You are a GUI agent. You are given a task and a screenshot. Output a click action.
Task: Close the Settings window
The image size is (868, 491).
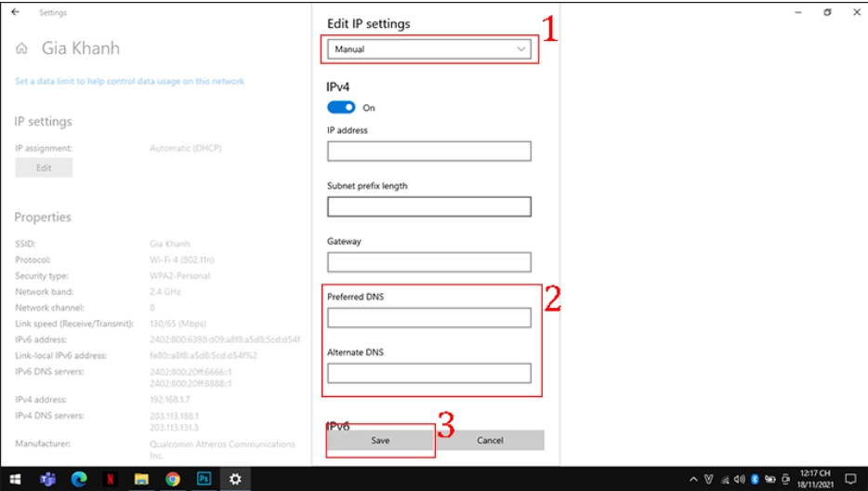point(856,12)
